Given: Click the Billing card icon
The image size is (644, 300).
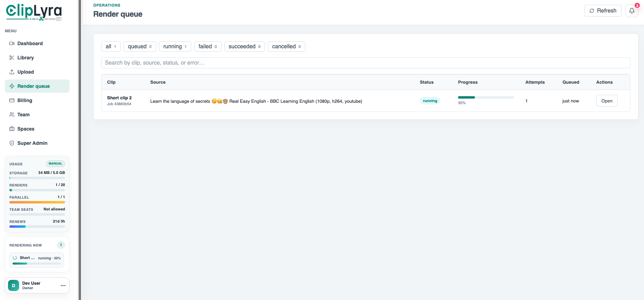Looking at the screenshot, I should tap(12, 100).
